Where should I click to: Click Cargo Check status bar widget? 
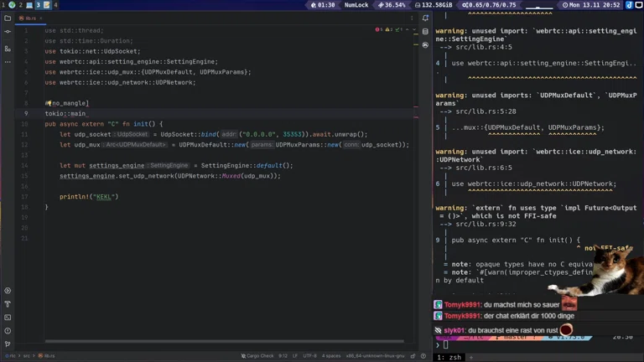click(x=257, y=356)
